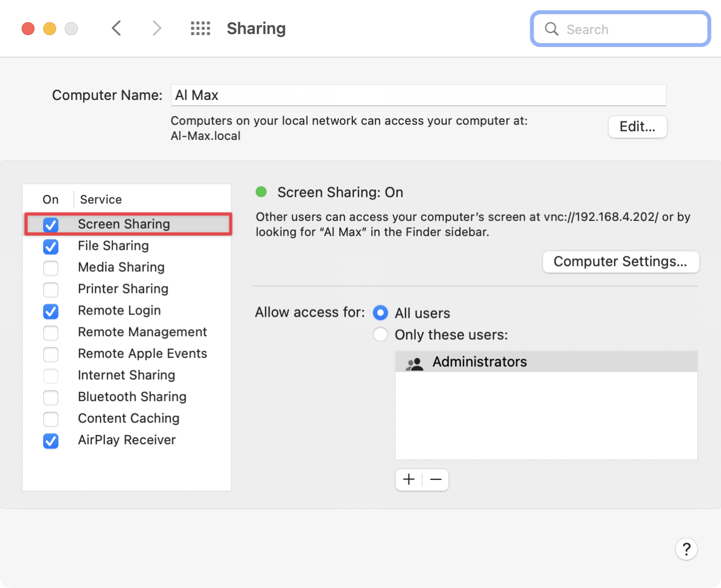Click the Administrators group icon

click(415, 363)
